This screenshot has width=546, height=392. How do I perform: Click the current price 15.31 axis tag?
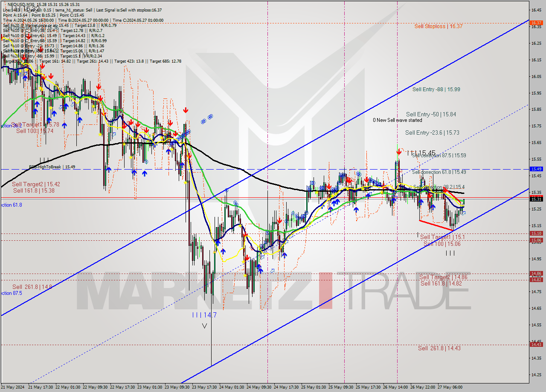[536, 199]
